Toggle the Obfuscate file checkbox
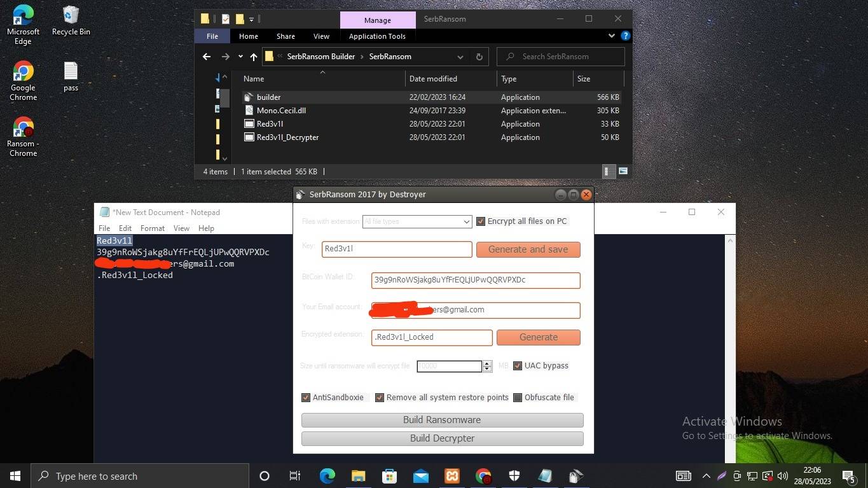 (518, 398)
